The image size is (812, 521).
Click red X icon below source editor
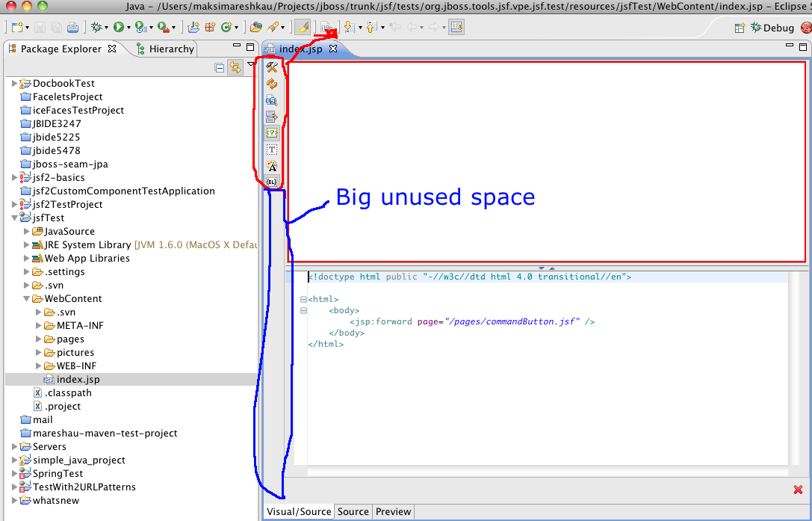[798, 490]
